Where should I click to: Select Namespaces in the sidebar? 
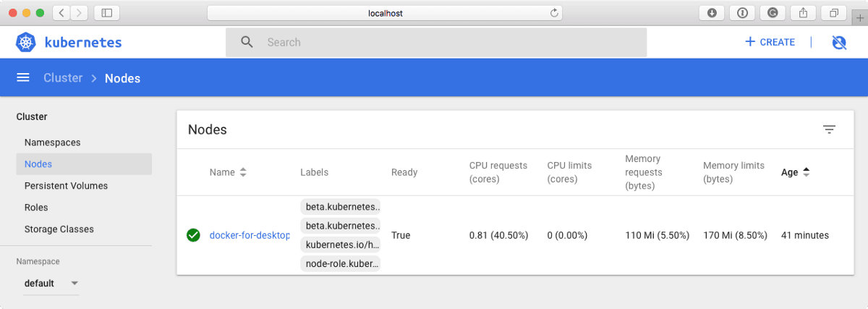pos(52,143)
